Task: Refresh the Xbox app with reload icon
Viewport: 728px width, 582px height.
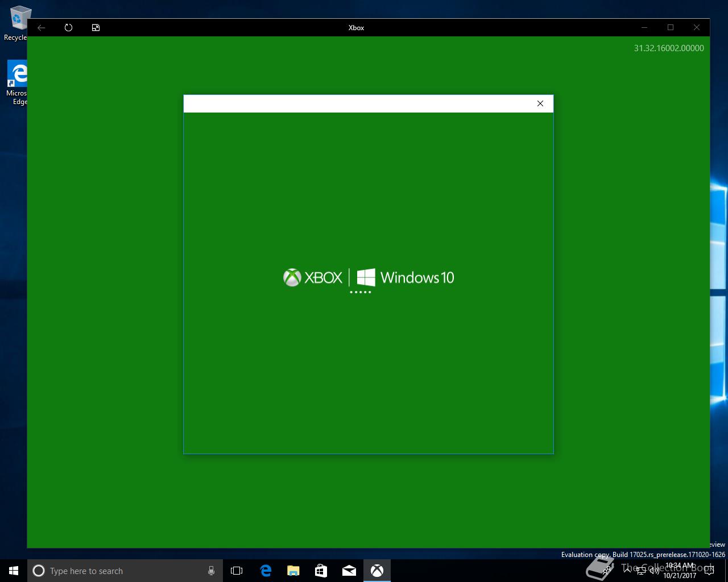Action: point(68,27)
